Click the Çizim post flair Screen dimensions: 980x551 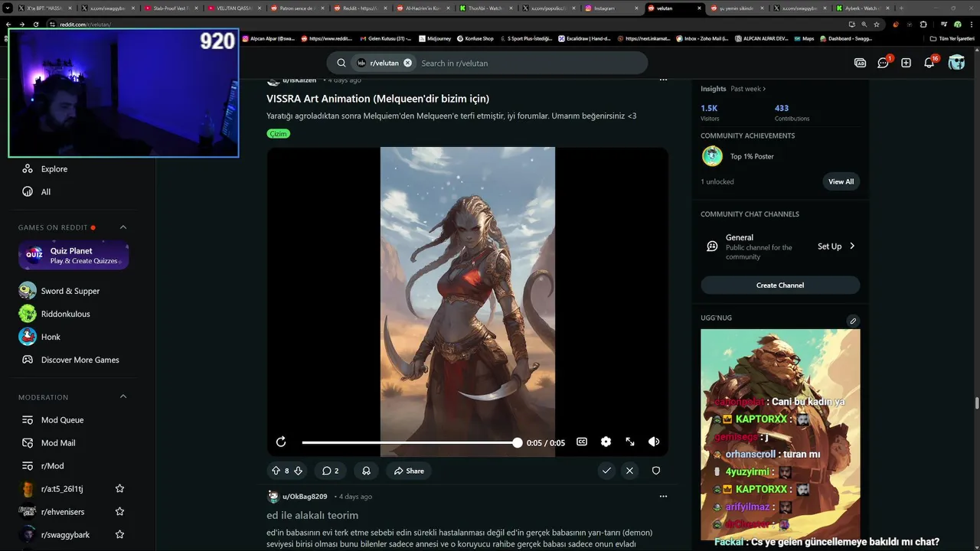point(279,133)
